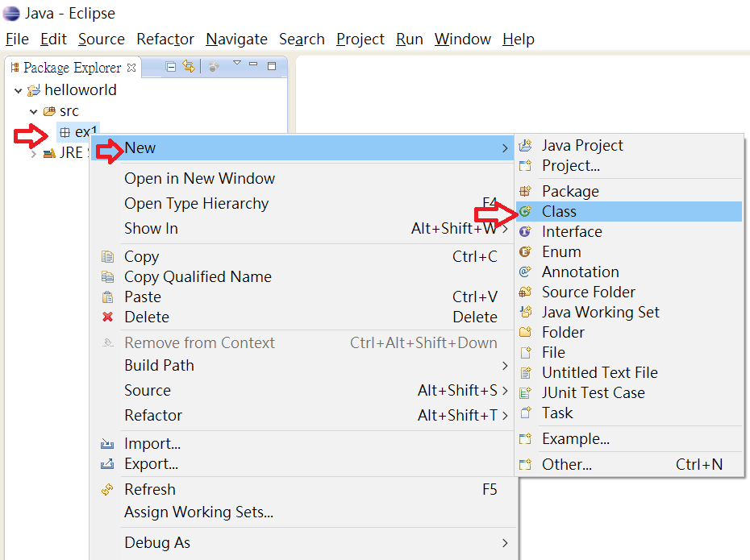The image size is (750, 560).
Task: Click the green Class icon
Action: [x=525, y=211]
